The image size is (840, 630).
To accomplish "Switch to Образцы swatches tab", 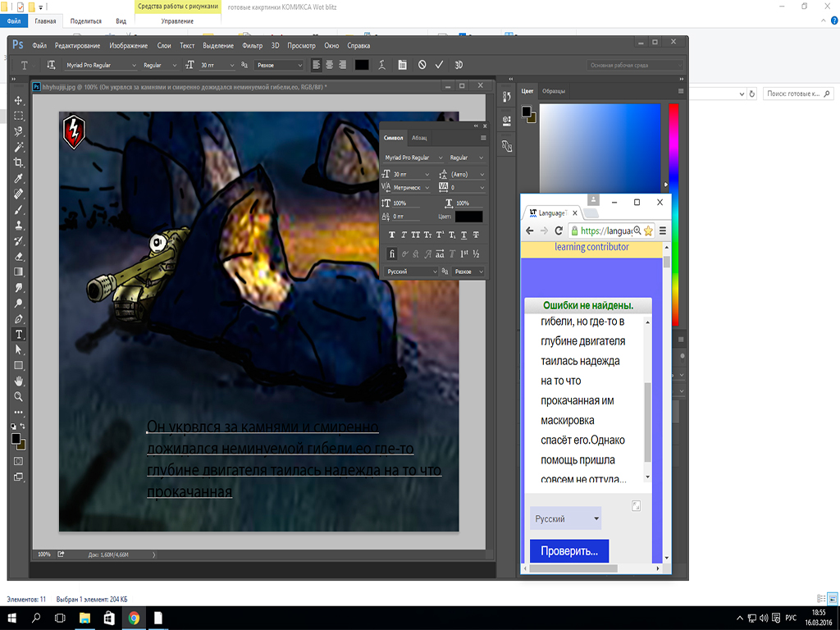I will [554, 91].
